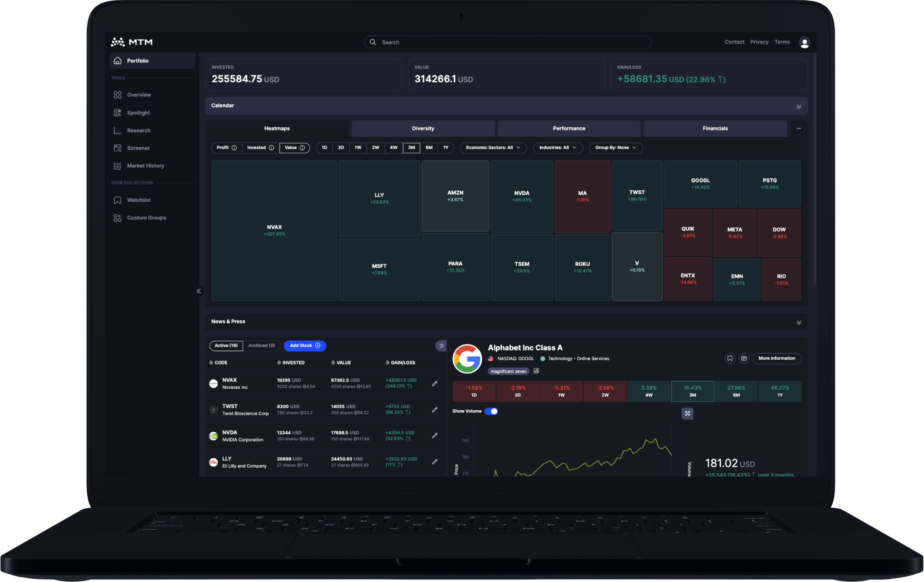The image size is (924, 582).
Task: Minimize the heatmap section dash
Action: (x=798, y=129)
